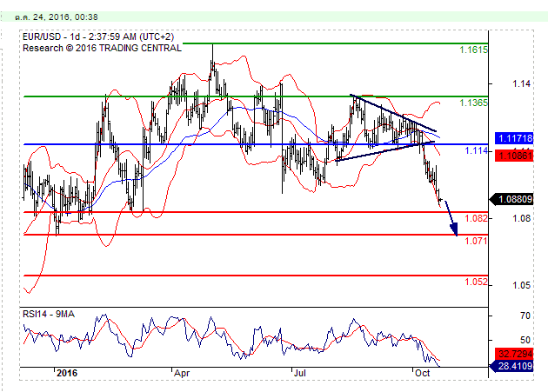548x392 pixels.
Task: Click the 'RSI14 - 9MA' indicator label
Action: 49,314
